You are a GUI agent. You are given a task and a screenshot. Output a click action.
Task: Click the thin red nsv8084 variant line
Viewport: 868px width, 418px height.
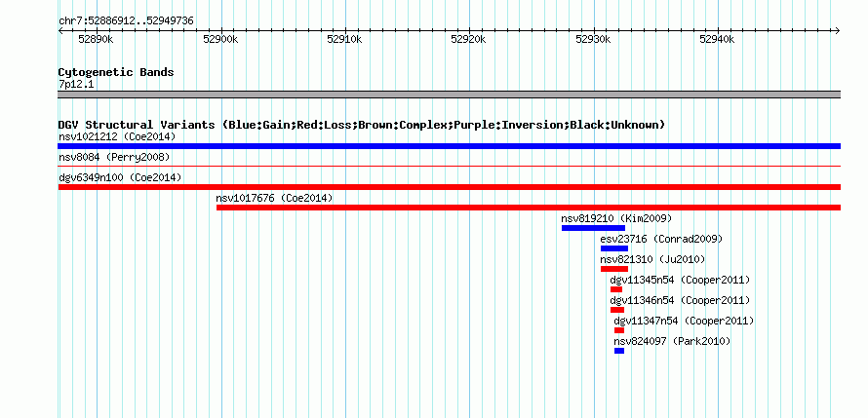coord(449,166)
